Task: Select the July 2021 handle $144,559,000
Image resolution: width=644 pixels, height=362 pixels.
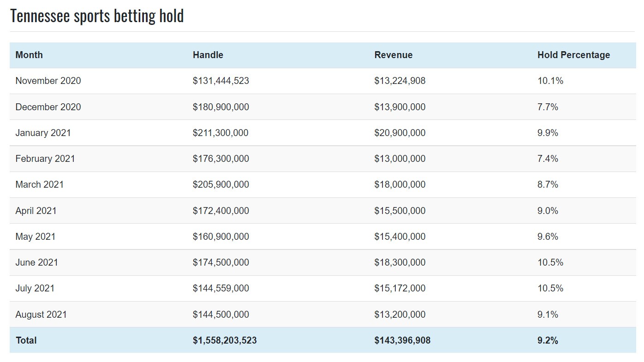Action: (x=221, y=288)
